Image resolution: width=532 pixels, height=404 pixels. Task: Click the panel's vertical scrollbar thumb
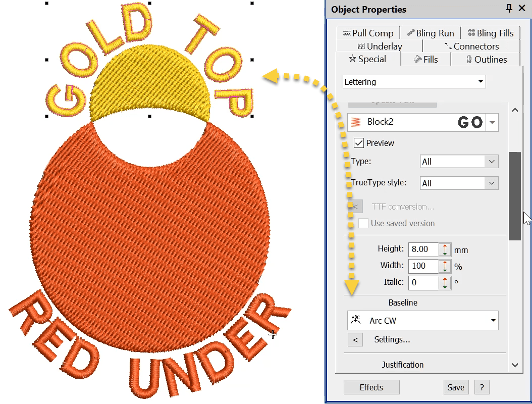coord(514,196)
